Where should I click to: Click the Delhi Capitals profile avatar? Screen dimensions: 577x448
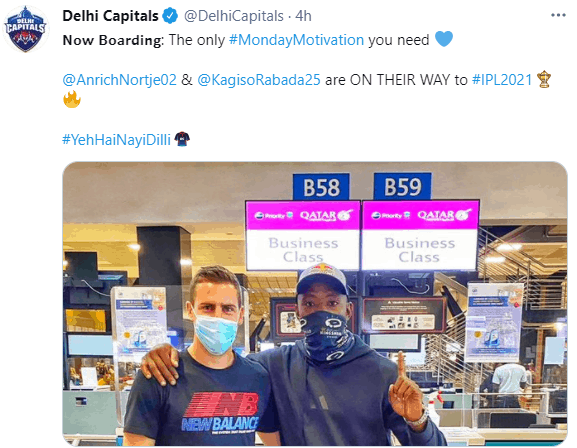25,29
